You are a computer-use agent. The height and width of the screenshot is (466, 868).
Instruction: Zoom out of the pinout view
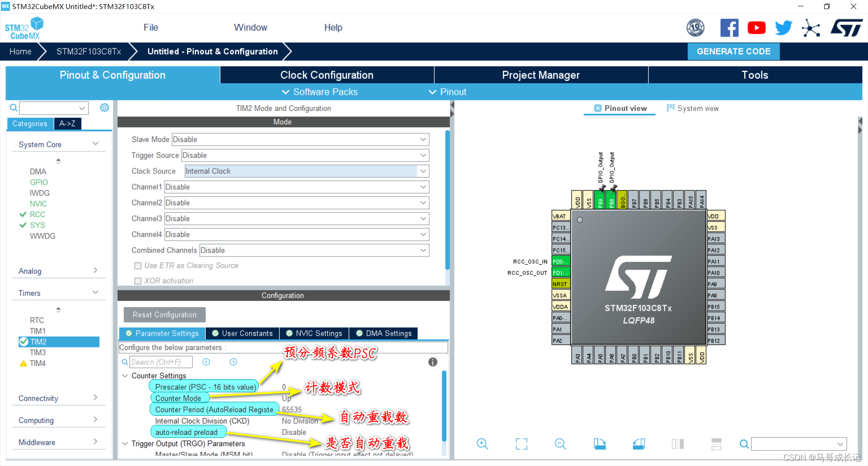(x=560, y=444)
